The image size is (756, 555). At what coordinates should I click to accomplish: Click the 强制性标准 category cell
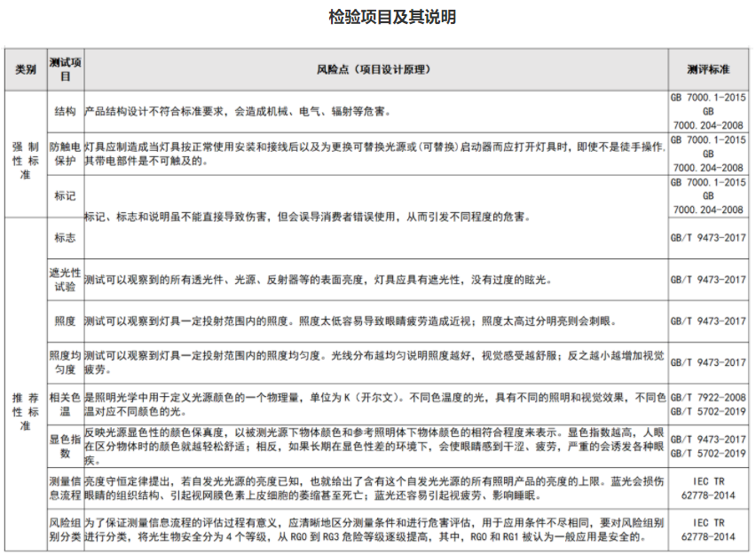(25, 154)
